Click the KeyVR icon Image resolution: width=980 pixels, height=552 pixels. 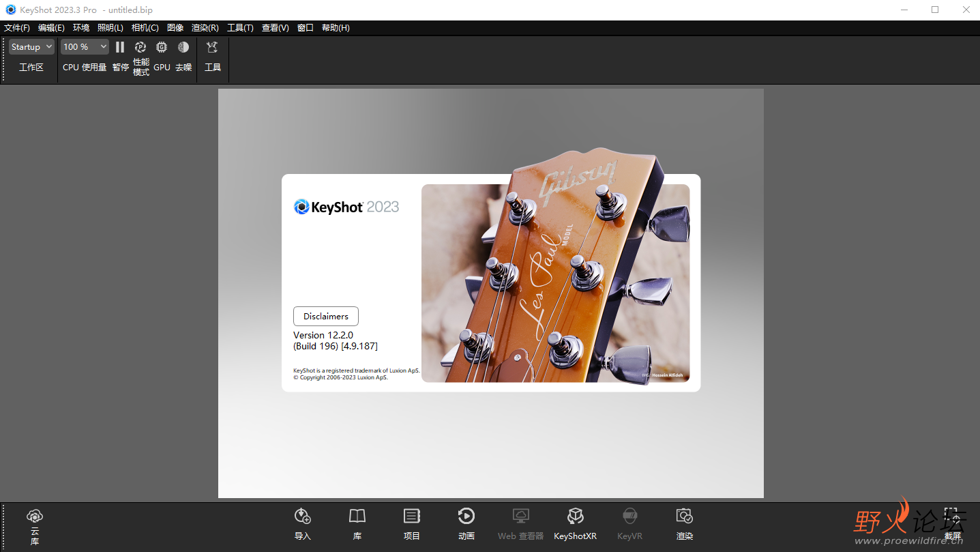tap(630, 516)
